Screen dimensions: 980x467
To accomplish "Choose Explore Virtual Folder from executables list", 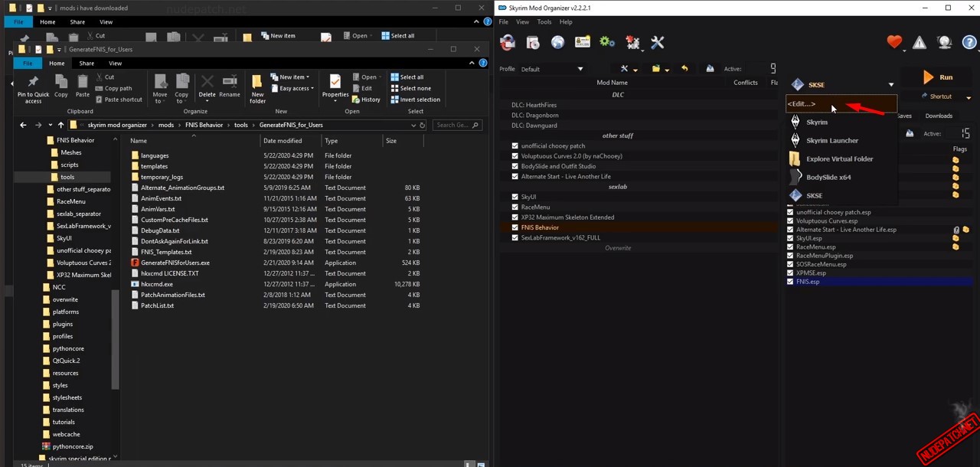I will coord(841,159).
